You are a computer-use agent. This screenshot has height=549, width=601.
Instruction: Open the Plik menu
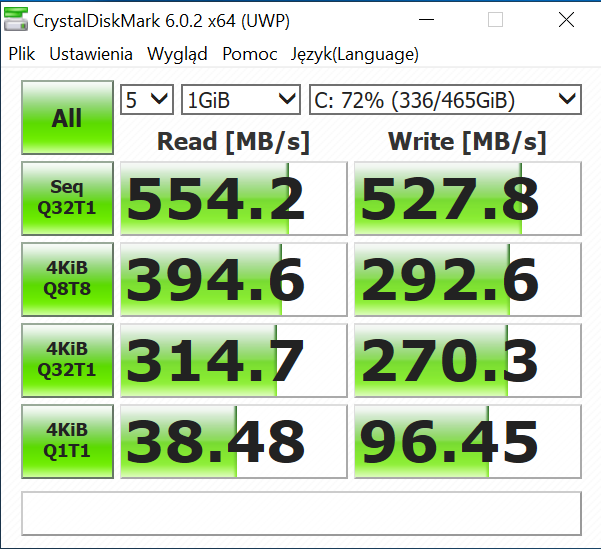22,54
